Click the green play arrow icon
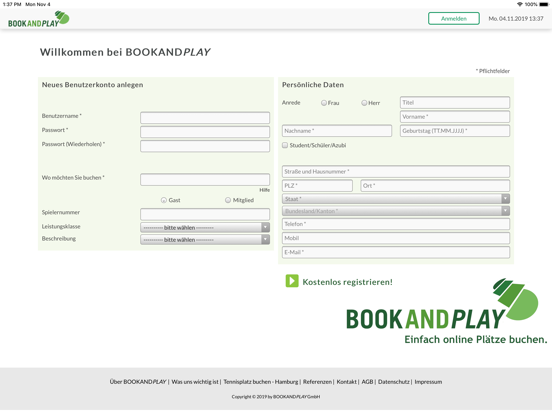The image size is (552, 414). 292,281
